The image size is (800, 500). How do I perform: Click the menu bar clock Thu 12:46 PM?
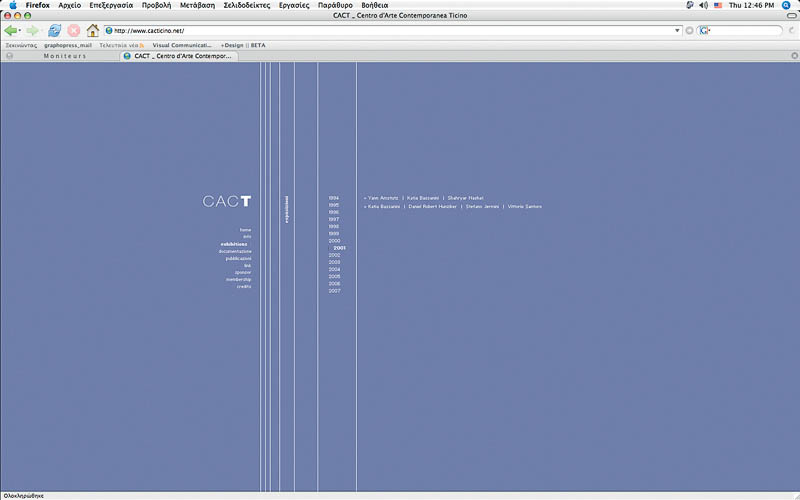click(x=751, y=5)
